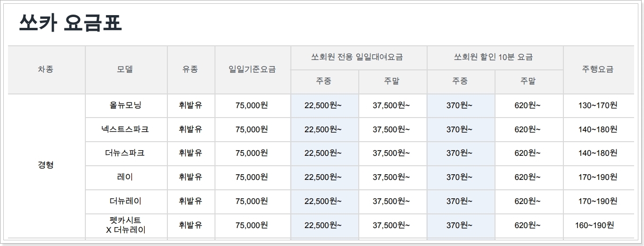Screen dimensions: 644x246
Task: Click 130~170원 driving fee for 올뉴모닝
Action: tap(598, 105)
